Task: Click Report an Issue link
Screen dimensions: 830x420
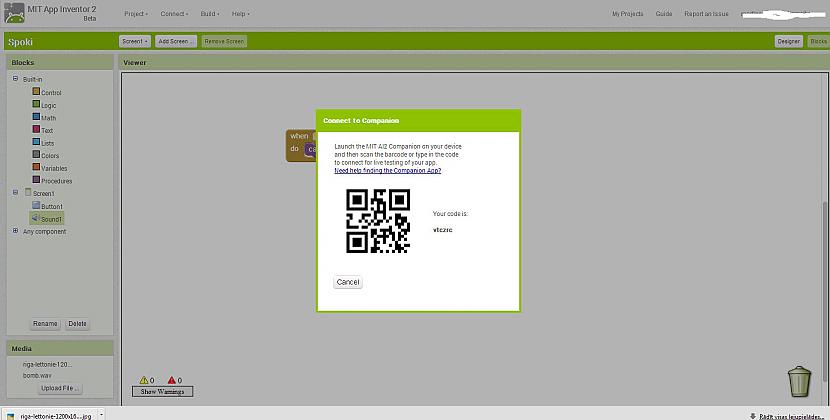Action: pos(706,14)
